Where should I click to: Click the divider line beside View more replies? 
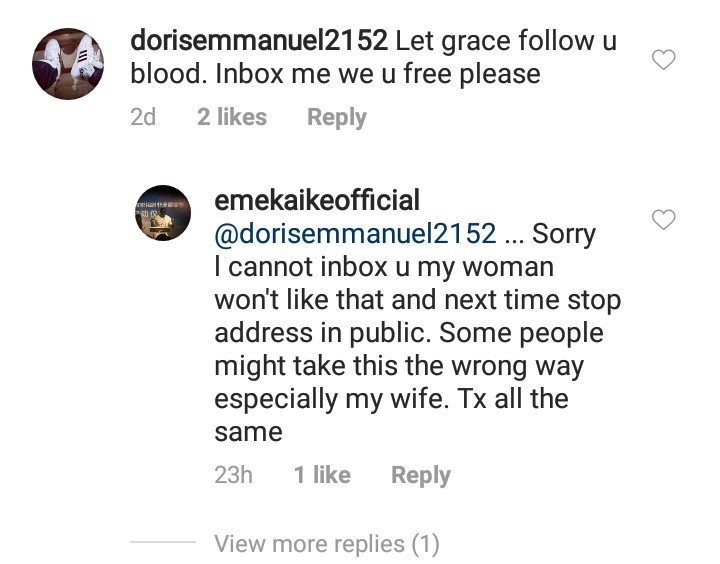pos(164,544)
